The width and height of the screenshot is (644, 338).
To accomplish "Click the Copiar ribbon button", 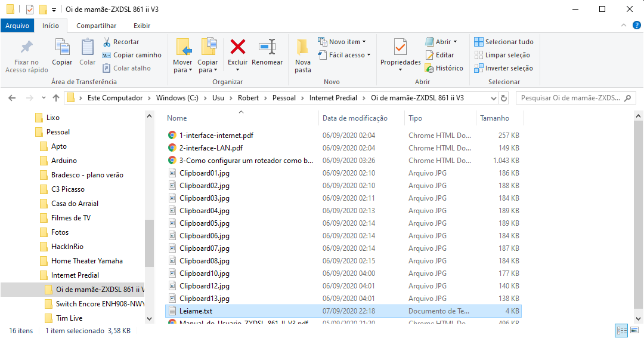I will 62,52.
